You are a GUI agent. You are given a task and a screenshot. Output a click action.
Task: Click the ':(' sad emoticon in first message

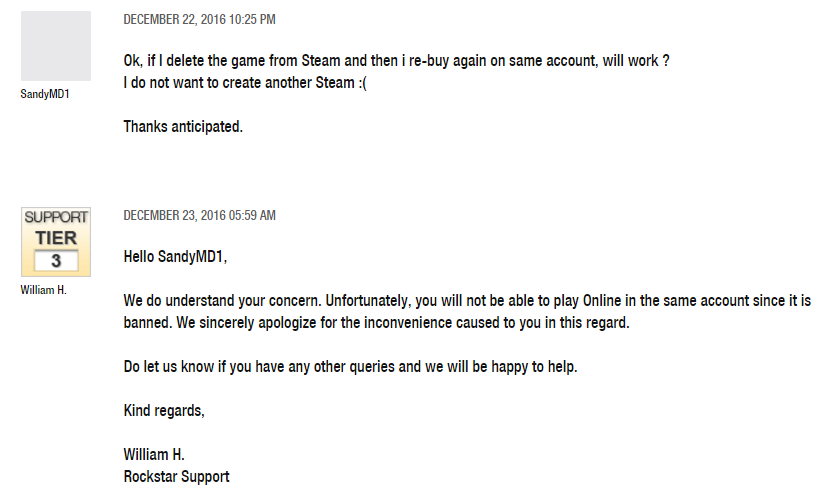(x=362, y=83)
